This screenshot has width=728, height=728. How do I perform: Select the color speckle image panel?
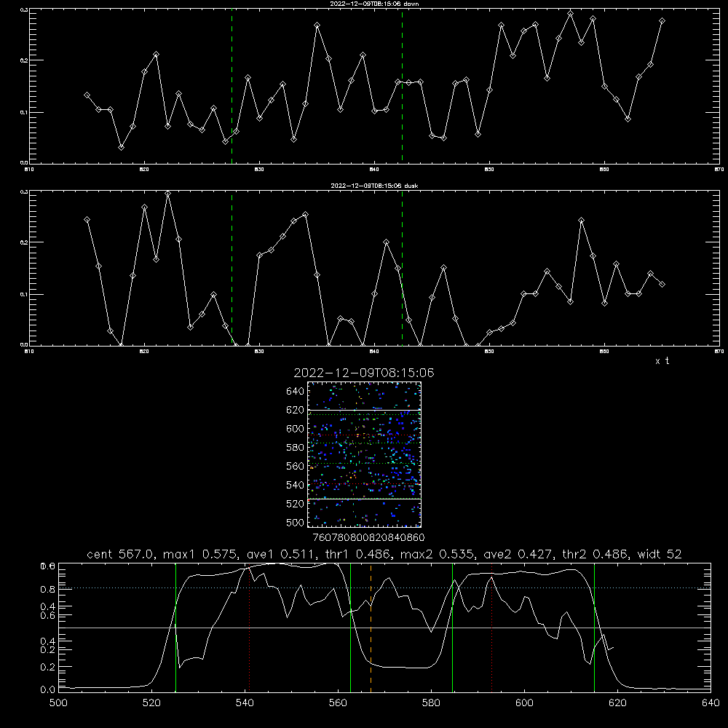coord(364,454)
